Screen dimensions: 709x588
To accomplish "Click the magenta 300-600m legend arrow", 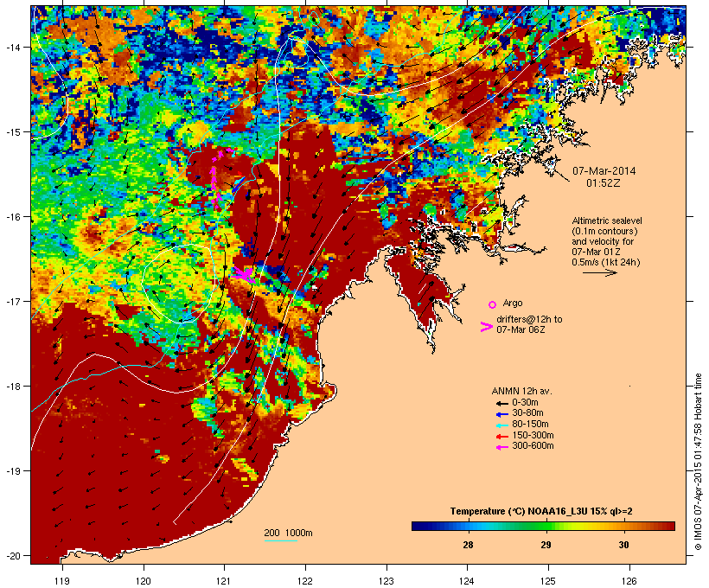I will point(501,447).
